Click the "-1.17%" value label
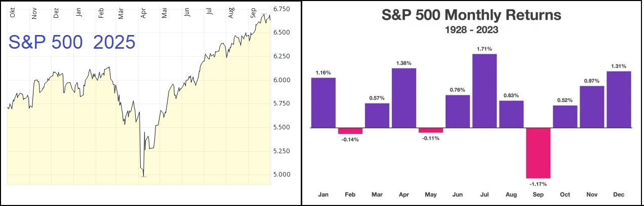644x206 pixels. click(x=538, y=183)
